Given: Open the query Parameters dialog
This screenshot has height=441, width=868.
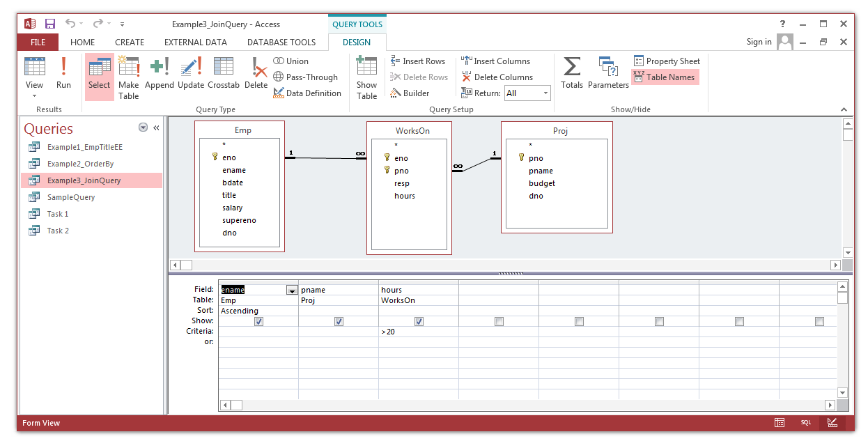Looking at the screenshot, I should pyautogui.click(x=608, y=73).
